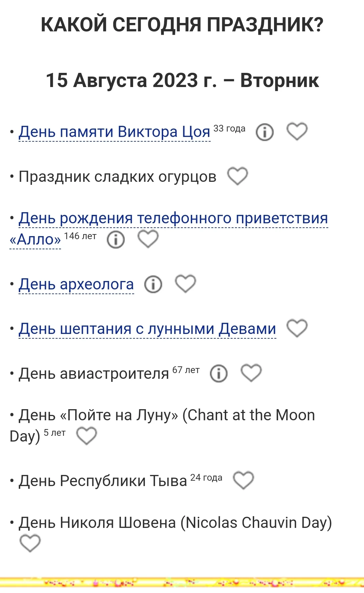This screenshot has height=593, width=364.
Task: Open the День археолога link
Action: coord(76,284)
